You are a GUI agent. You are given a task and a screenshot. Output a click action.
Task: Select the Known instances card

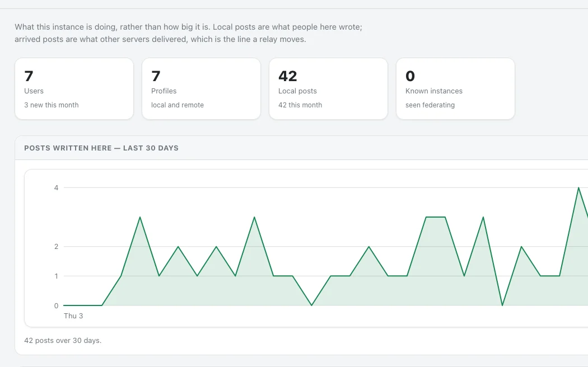455,89
